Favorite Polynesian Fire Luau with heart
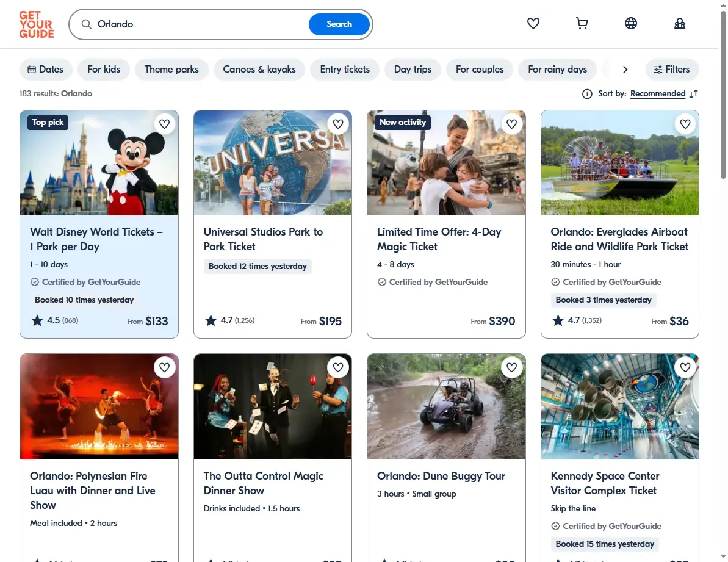 point(164,367)
